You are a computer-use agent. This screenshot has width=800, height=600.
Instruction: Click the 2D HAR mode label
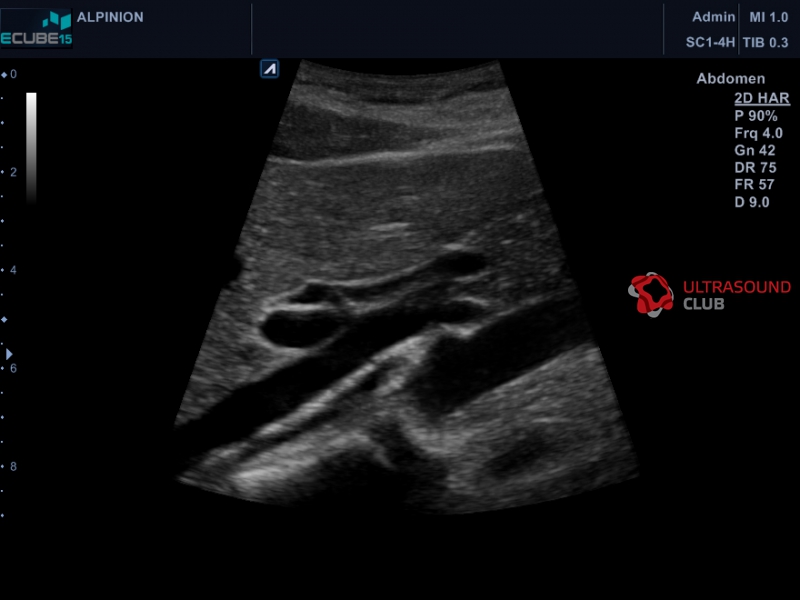click(x=762, y=98)
